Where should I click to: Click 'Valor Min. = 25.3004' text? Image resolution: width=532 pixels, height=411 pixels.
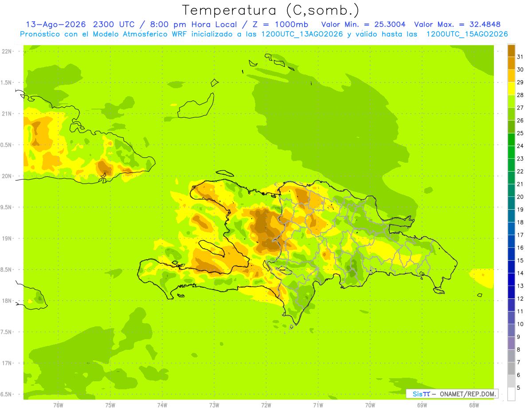pyautogui.click(x=363, y=24)
